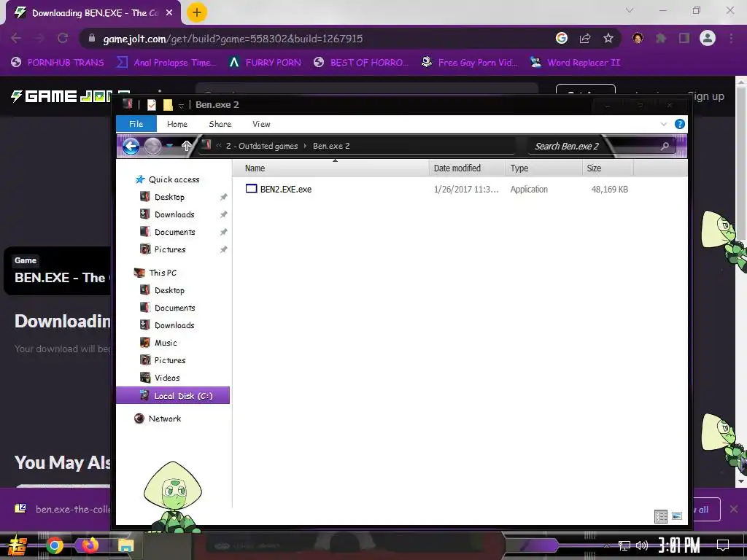Open Chrome extensions puzzle icon
Viewport: 747px width, 560px height.
click(661, 38)
